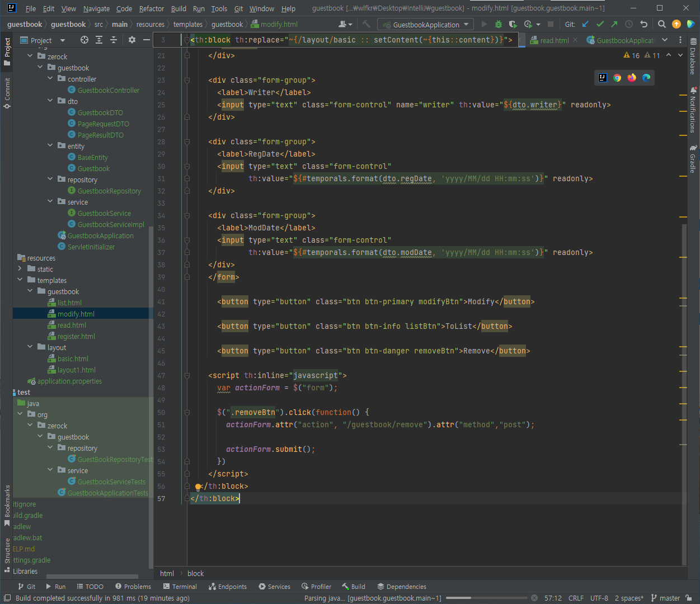Toggle Gradle side panel
This screenshot has height=604, width=700.
click(x=693, y=159)
